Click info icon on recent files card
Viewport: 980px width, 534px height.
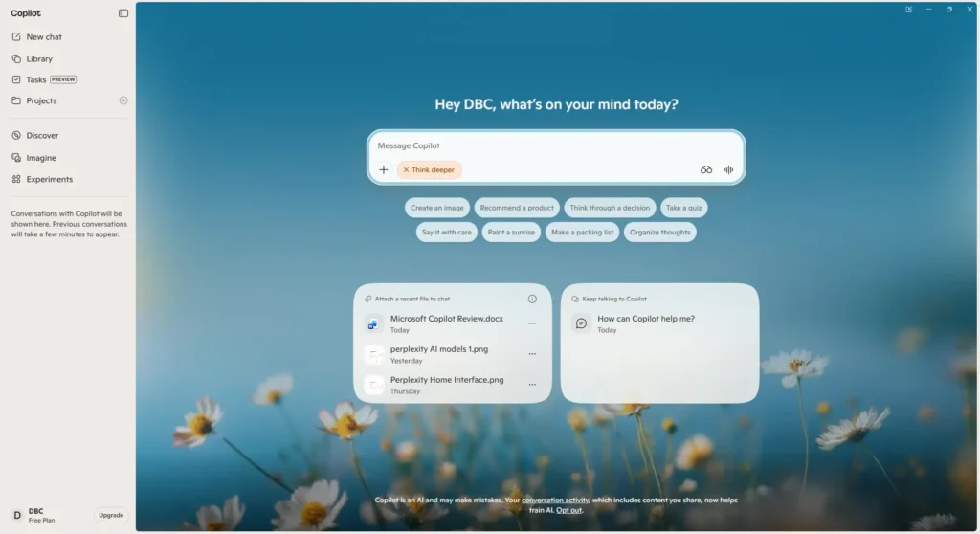532,299
